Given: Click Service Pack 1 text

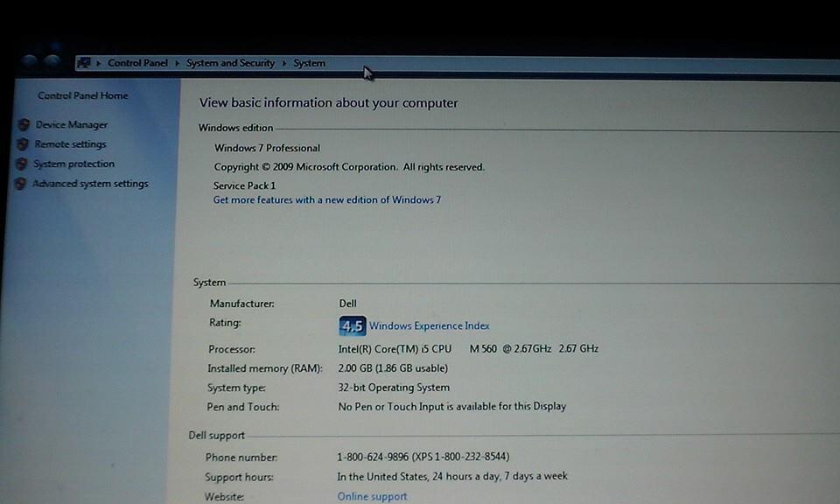Looking at the screenshot, I should (244, 185).
